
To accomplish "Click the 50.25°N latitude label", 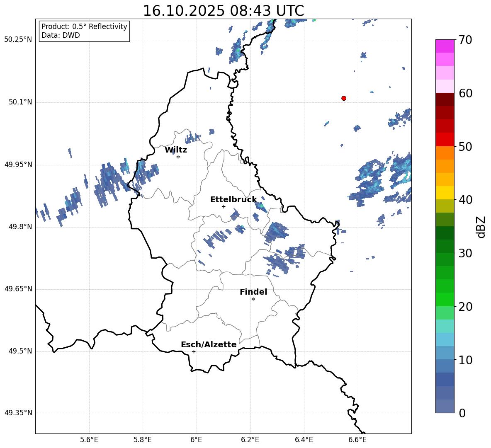I will (x=18, y=40).
